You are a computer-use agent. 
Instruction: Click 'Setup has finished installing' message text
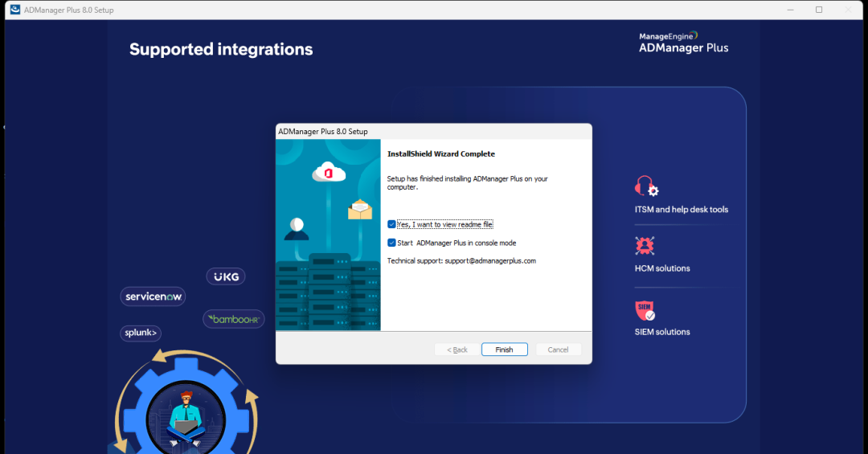[467, 182]
